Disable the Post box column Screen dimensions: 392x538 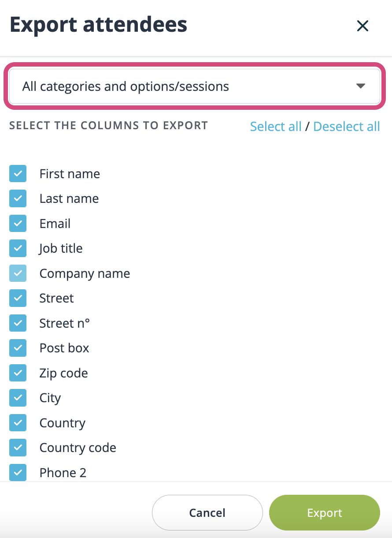coord(18,348)
